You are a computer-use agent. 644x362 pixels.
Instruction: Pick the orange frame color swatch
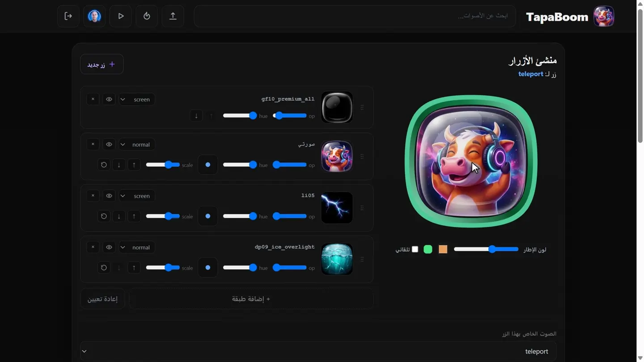(x=443, y=249)
